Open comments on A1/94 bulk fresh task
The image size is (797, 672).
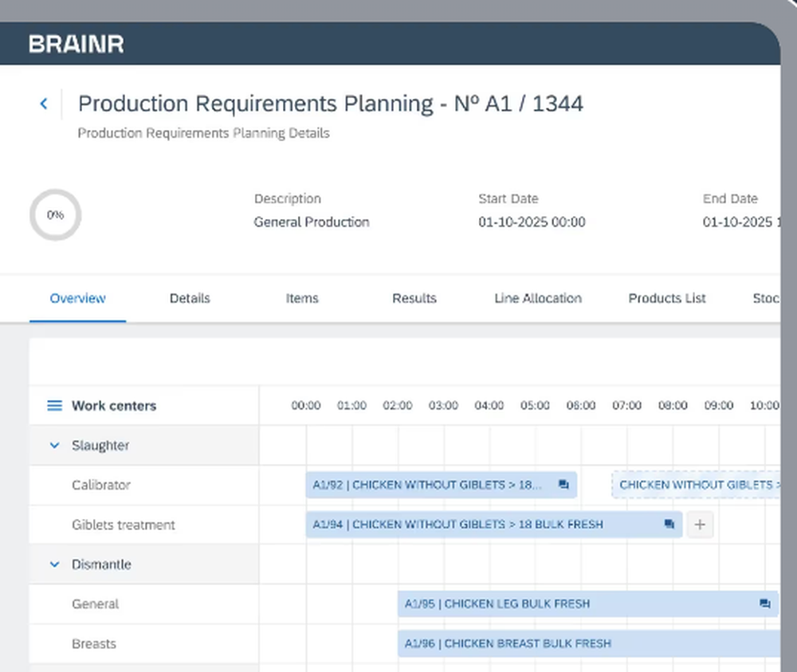669,525
